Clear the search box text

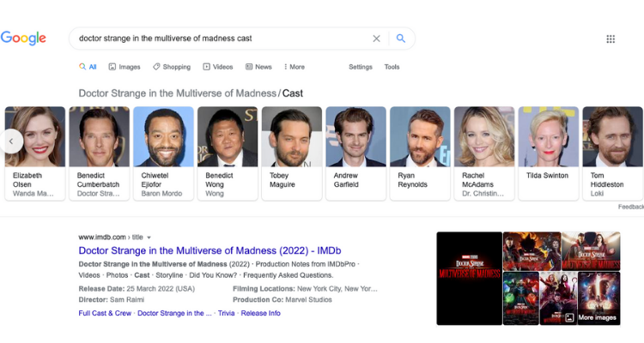tap(376, 39)
